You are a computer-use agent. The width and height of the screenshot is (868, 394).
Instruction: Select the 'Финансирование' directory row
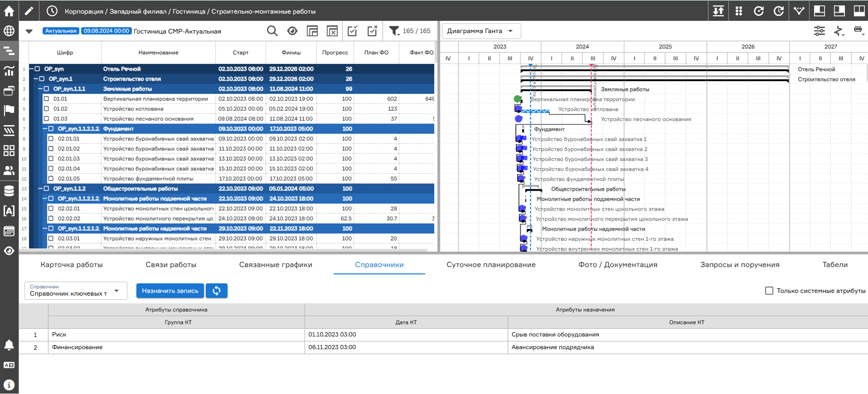[444, 347]
